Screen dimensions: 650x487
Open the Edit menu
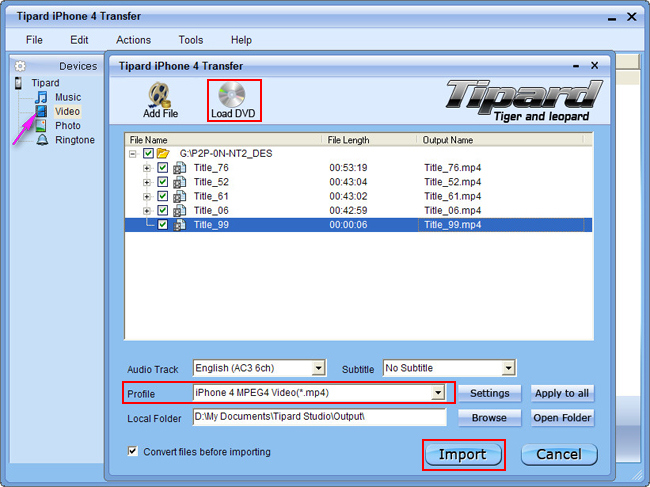79,40
